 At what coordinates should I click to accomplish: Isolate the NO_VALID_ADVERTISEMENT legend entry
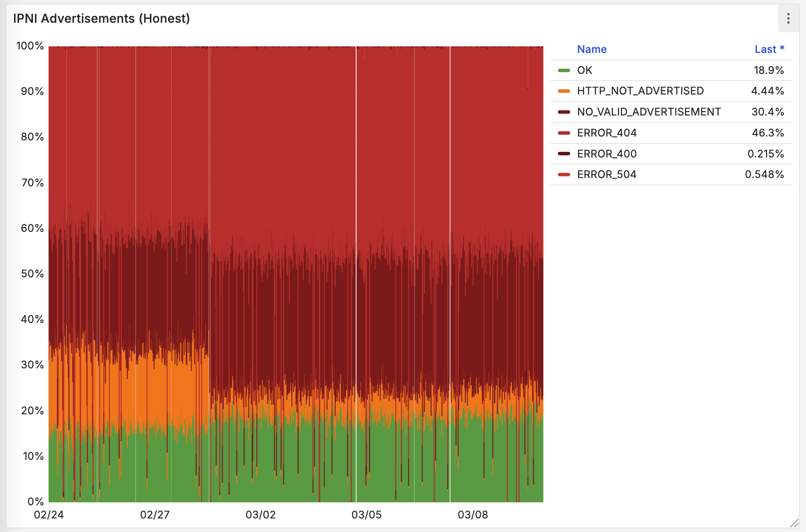pos(648,112)
